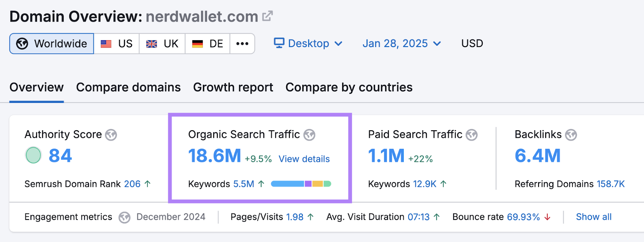
Task: Click the +9.5% organic traffic change
Action: (258, 159)
